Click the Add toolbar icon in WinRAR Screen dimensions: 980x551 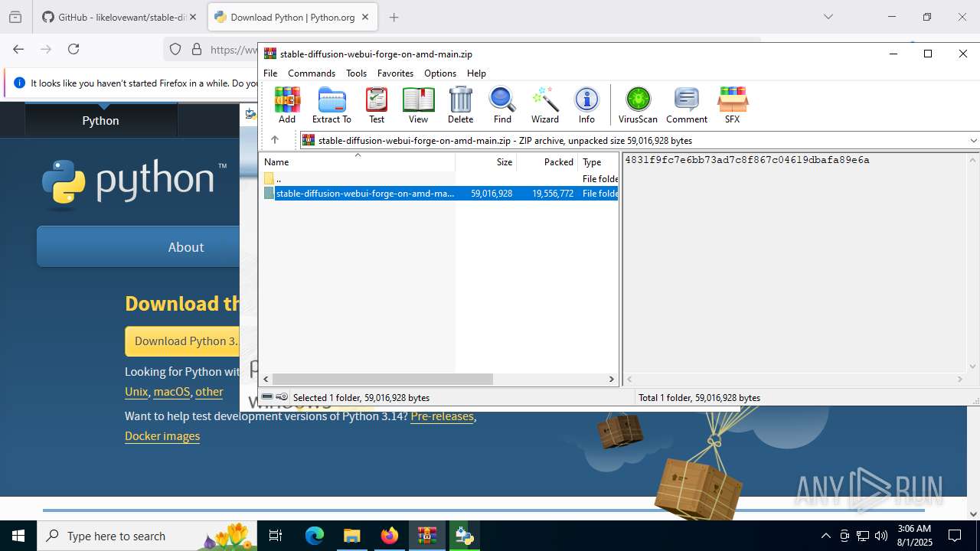click(287, 105)
